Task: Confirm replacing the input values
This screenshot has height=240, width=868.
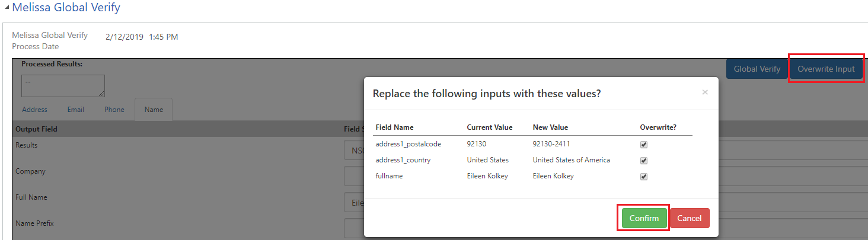Action: 644,218
